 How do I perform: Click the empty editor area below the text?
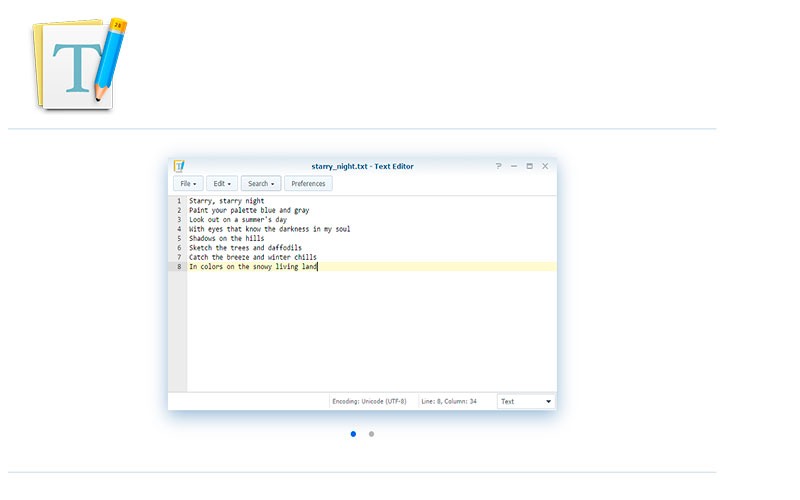[x=371, y=332]
